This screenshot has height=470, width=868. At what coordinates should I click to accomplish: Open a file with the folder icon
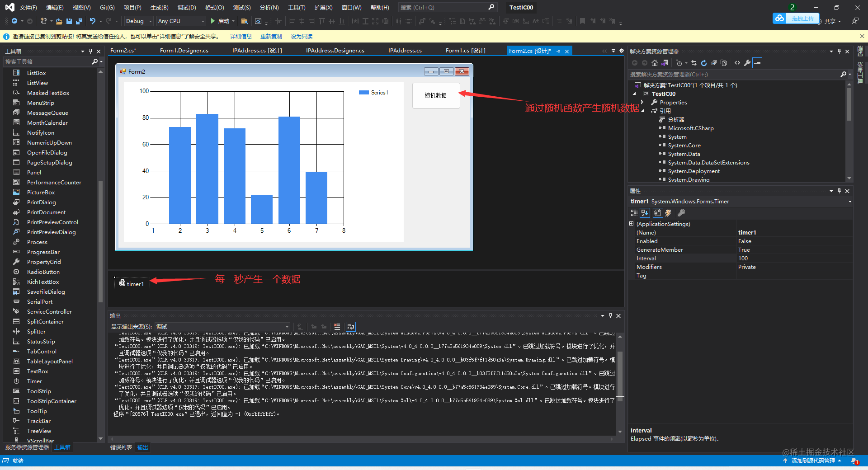(x=59, y=21)
